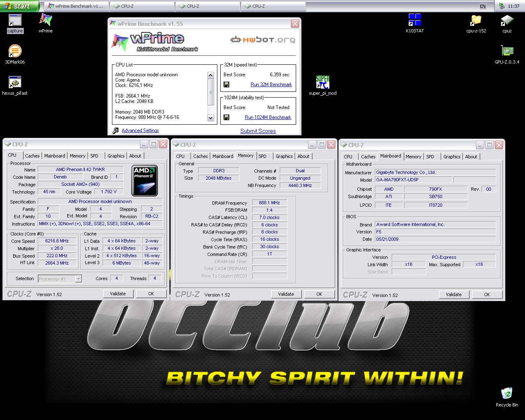Open the SPD tab in middle CPU-Z window
525x420 pixels.
point(262,156)
